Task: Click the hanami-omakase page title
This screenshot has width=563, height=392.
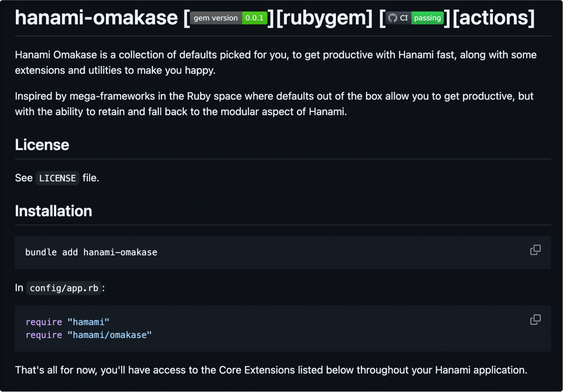Action: click(x=96, y=18)
